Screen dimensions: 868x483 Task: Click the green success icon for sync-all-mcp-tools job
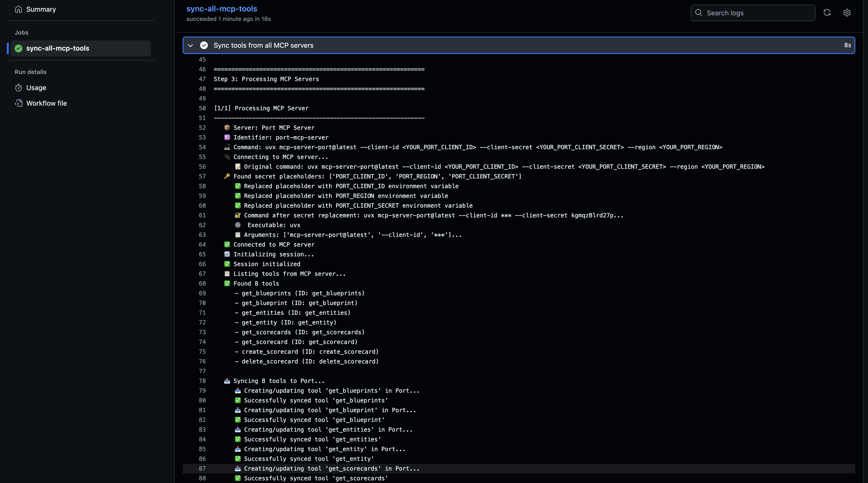(18, 48)
